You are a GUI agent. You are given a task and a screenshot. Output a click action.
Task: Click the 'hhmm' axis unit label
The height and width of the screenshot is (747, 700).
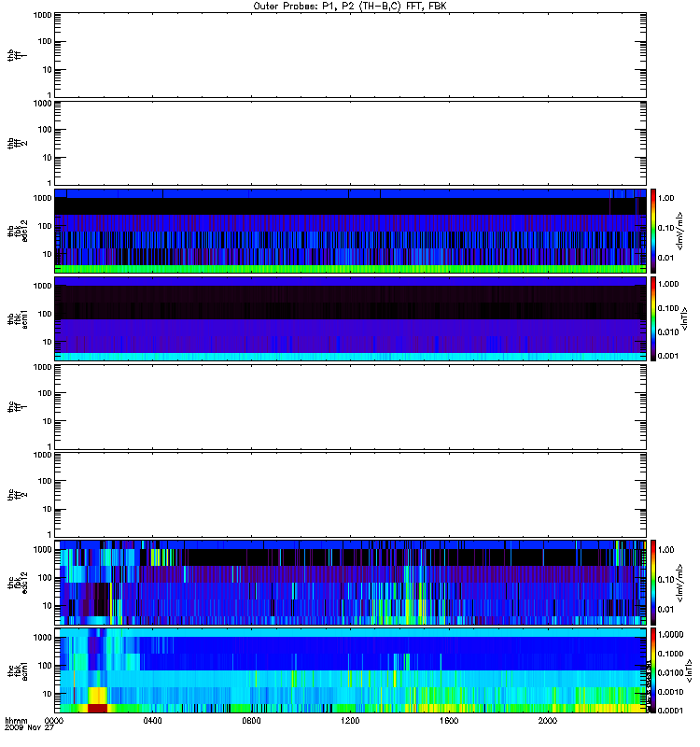point(16,721)
